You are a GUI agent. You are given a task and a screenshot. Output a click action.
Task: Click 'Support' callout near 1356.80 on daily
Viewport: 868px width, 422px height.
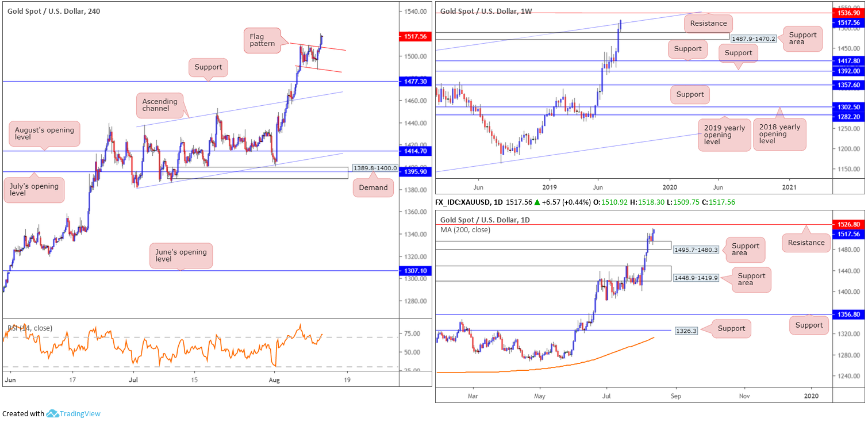click(x=809, y=325)
